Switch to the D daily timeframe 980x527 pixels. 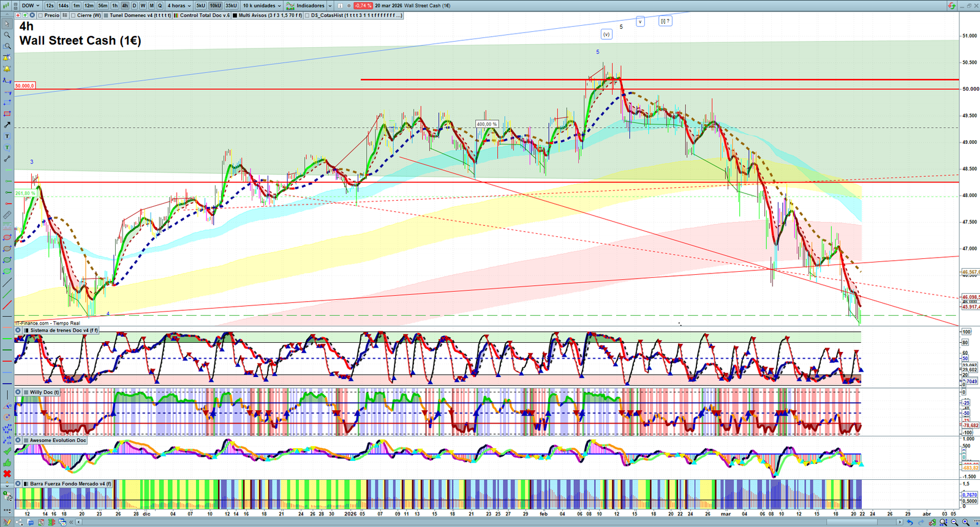[134, 6]
